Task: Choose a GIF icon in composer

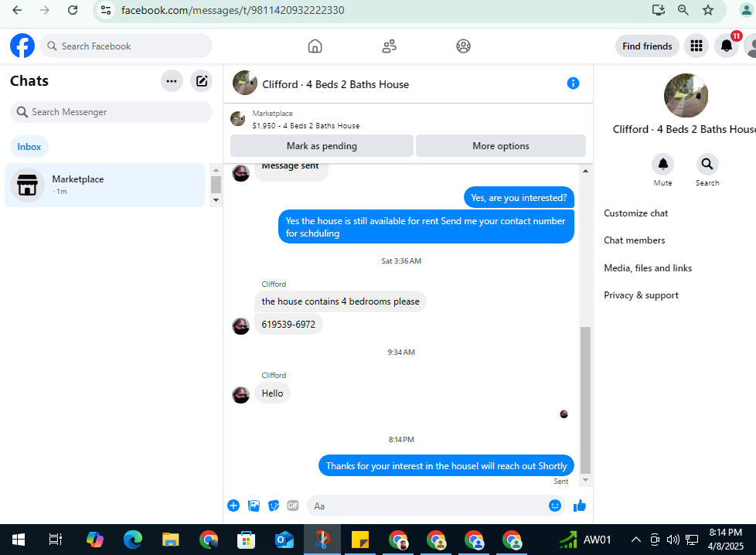Action: coord(293,506)
